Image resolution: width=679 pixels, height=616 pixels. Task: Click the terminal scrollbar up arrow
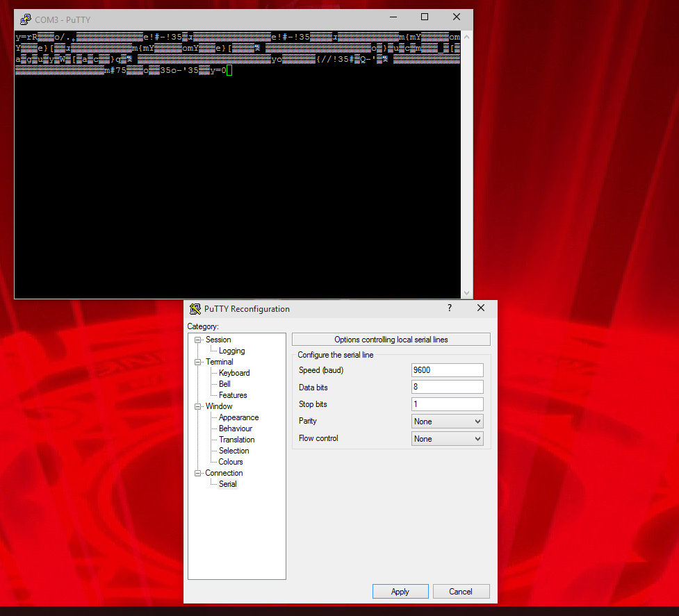[x=467, y=37]
